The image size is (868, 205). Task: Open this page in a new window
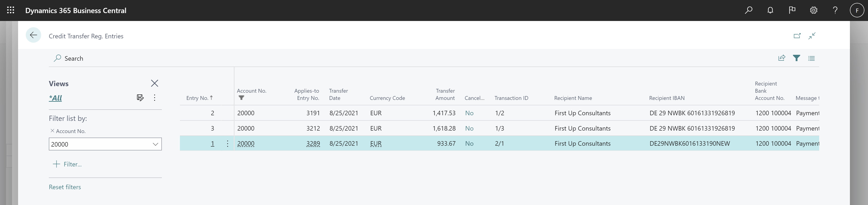[797, 36]
